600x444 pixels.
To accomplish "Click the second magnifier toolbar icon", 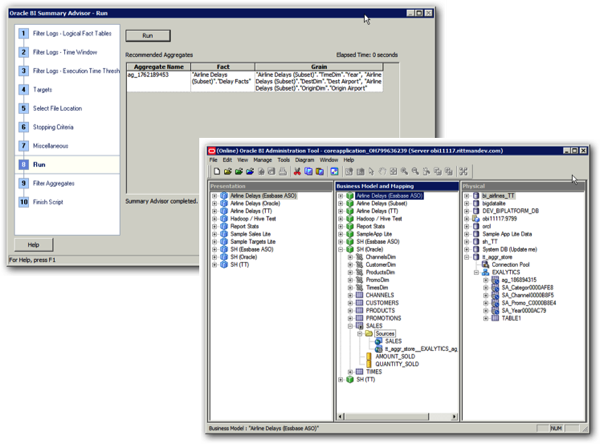I will pyautogui.click(x=416, y=171).
